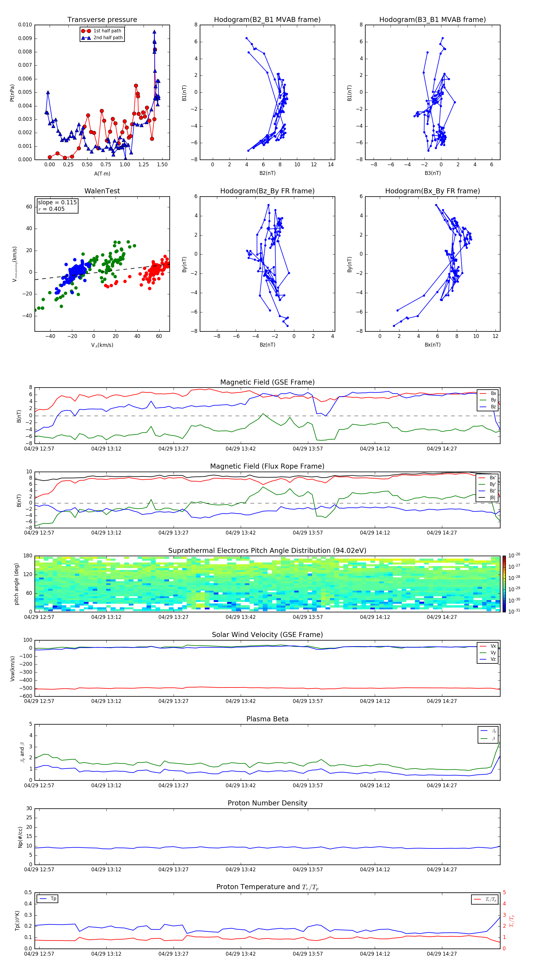Click the "Tp(10^6K)" y-axis label
535x980 pixels.
click(x=17, y=921)
